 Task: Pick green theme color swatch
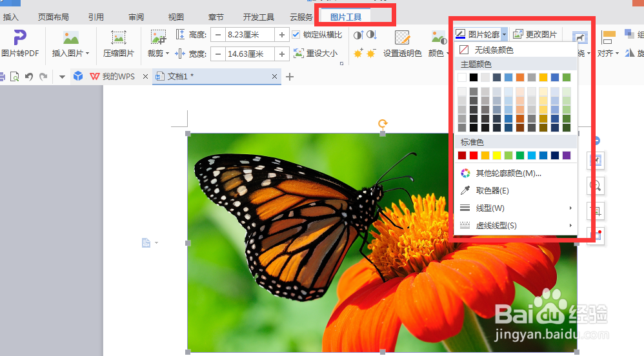pyautogui.click(x=567, y=77)
